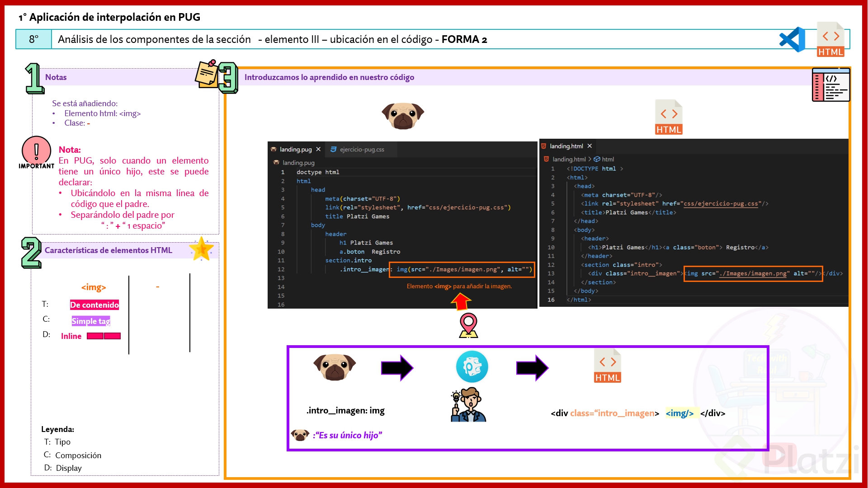Click landing.pug breadcrumb in the editor
This screenshot has height=488, width=868.
pos(298,163)
